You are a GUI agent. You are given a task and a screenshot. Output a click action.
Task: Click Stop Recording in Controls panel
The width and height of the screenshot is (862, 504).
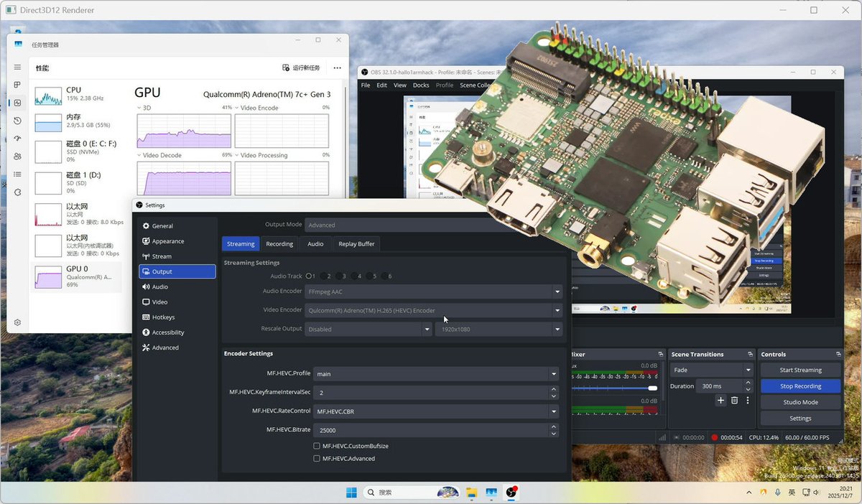pos(800,386)
